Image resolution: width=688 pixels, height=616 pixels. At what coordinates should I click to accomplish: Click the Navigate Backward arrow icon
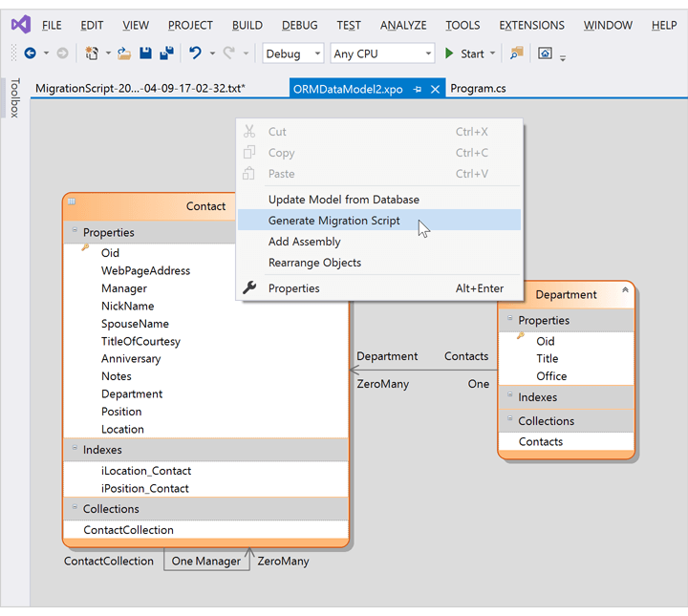coord(30,54)
